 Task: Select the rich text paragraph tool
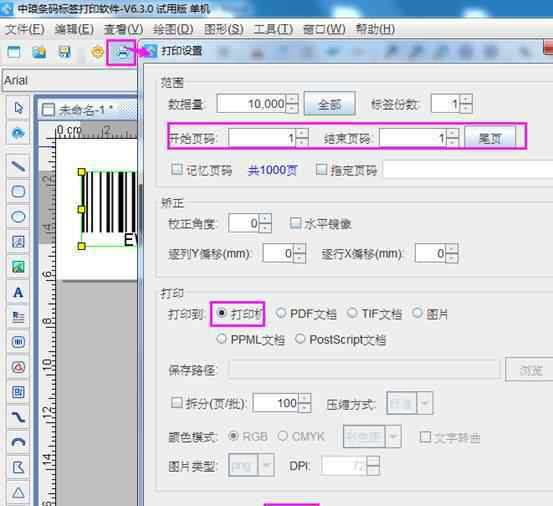click(18, 317)
